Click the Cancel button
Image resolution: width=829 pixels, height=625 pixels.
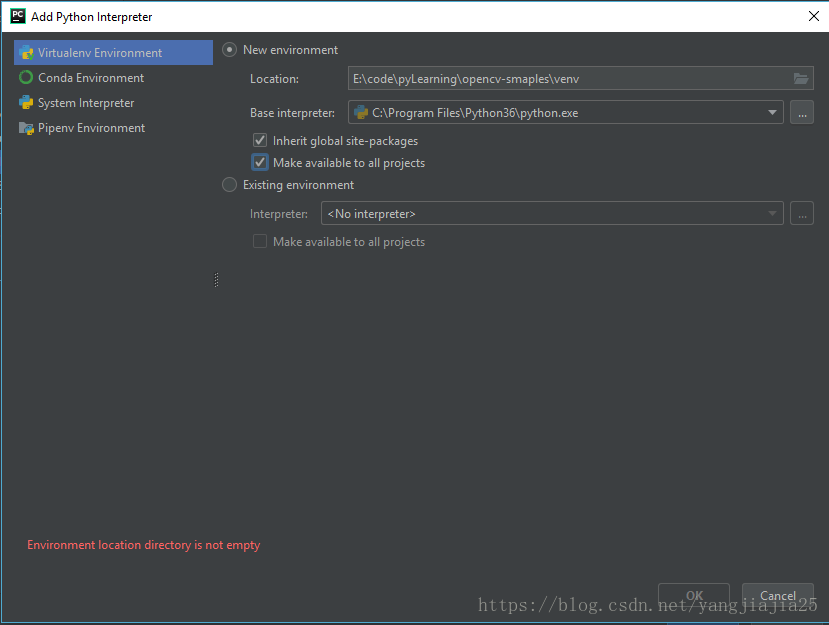[x=777, y=595]
